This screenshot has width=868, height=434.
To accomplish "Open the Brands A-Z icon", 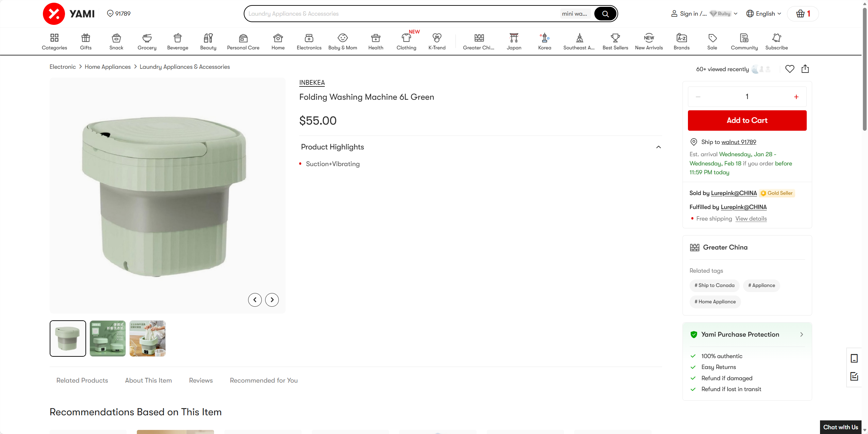I will click(681, 38).
